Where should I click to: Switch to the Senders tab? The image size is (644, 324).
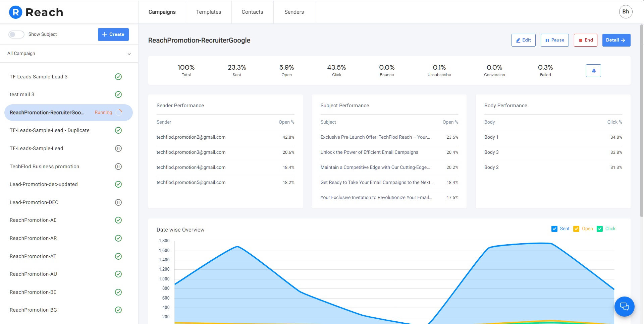pos(294,12)
